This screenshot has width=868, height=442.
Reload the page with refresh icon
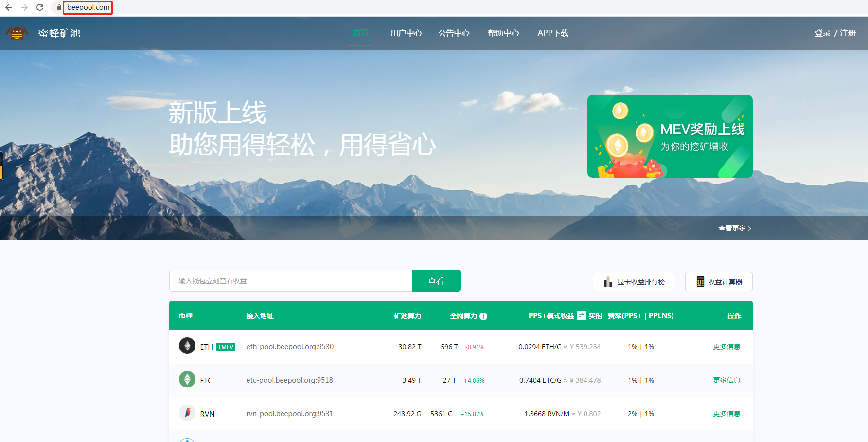40,7
